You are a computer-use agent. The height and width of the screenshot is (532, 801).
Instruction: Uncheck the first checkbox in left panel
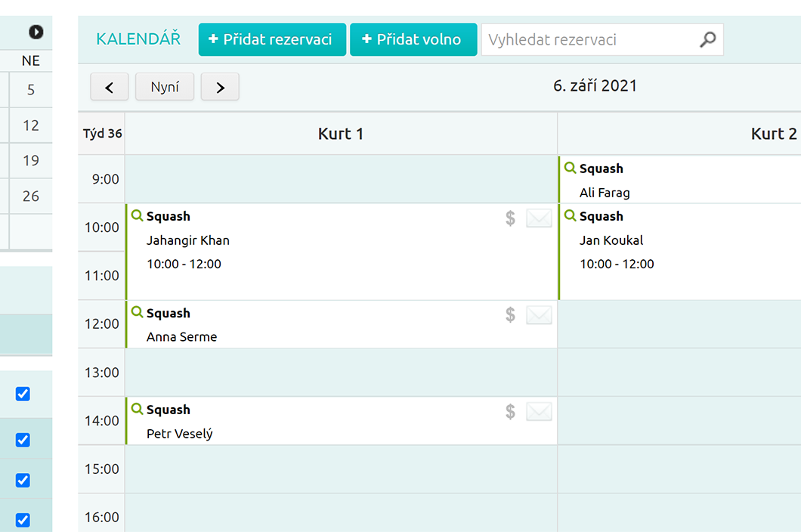[23, 394]
